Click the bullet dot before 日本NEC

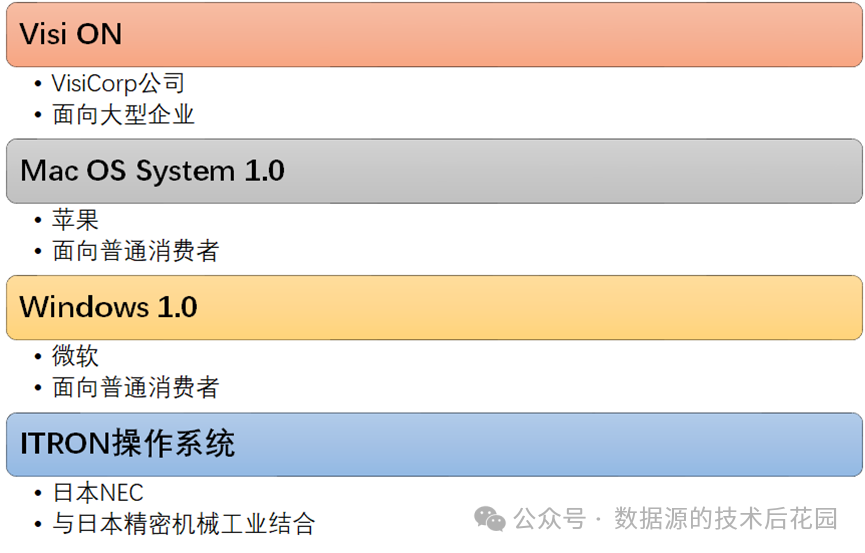click(x=38, y=494)
